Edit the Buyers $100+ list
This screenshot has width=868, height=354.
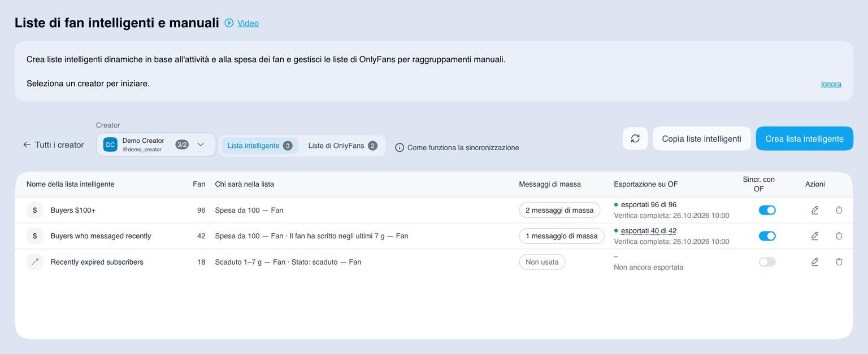pos(815,210)
